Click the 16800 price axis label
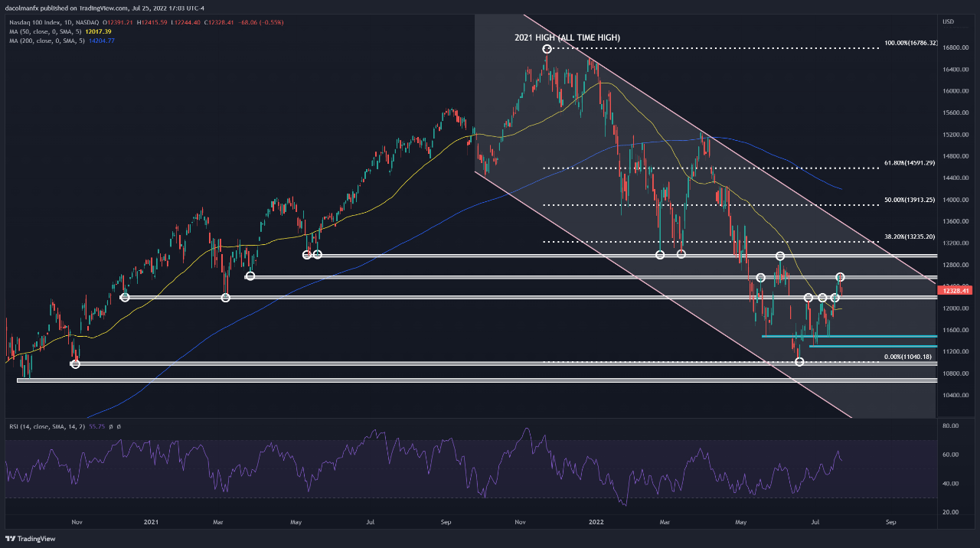This screenshot has height=548, width=980. (954, 48)
